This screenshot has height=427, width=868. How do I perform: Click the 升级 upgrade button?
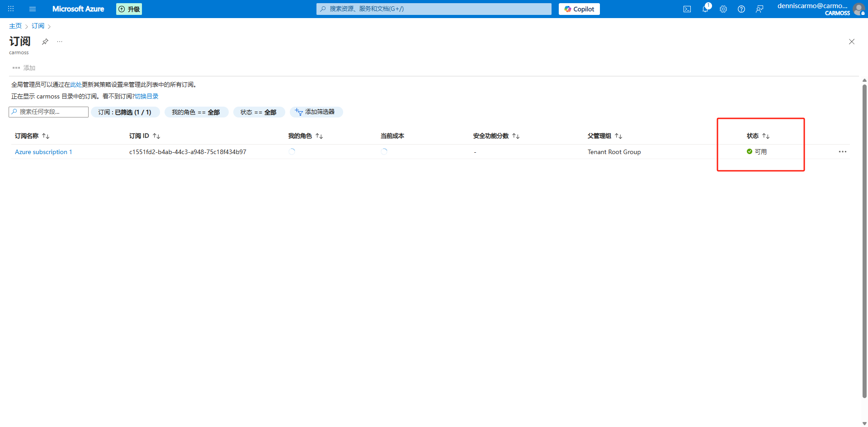click(129, 9)
